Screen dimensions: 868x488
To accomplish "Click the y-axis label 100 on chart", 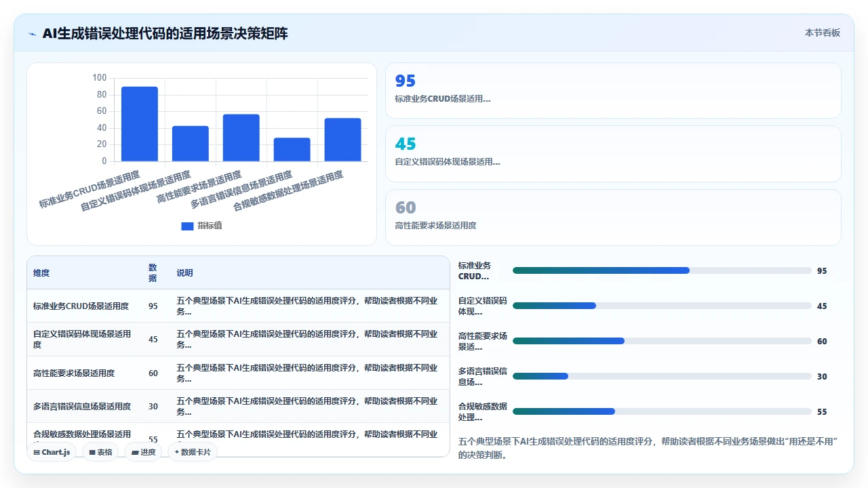I will coord(99,77).
